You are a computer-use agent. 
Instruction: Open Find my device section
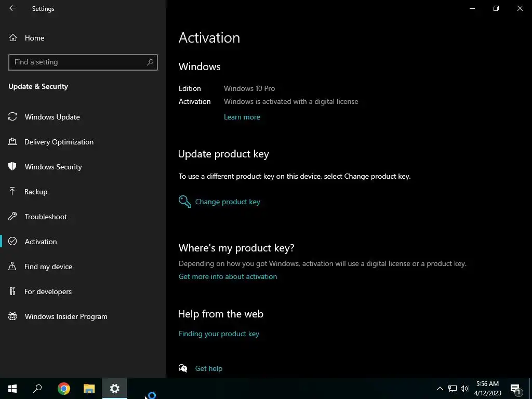click(x=83, y=267)
